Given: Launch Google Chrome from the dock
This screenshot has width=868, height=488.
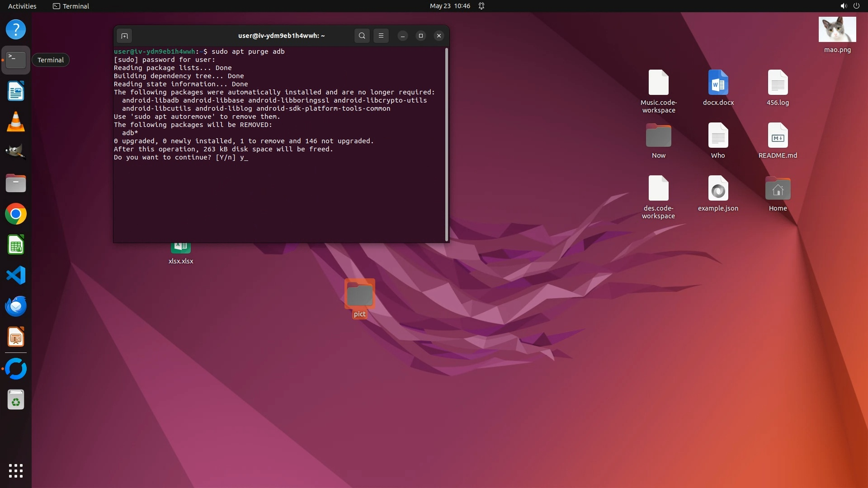Looking at the screenshot, I should click(x=16, y=214).
